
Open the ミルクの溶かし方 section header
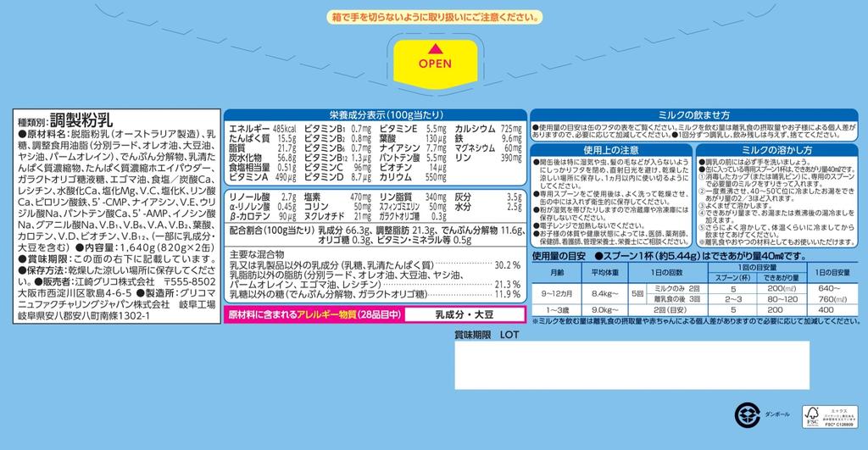777,150
